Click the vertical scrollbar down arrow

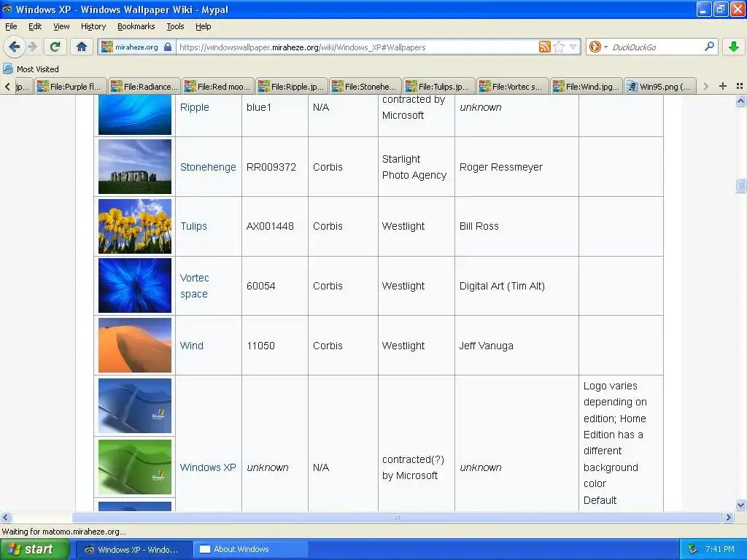(740, 505)
